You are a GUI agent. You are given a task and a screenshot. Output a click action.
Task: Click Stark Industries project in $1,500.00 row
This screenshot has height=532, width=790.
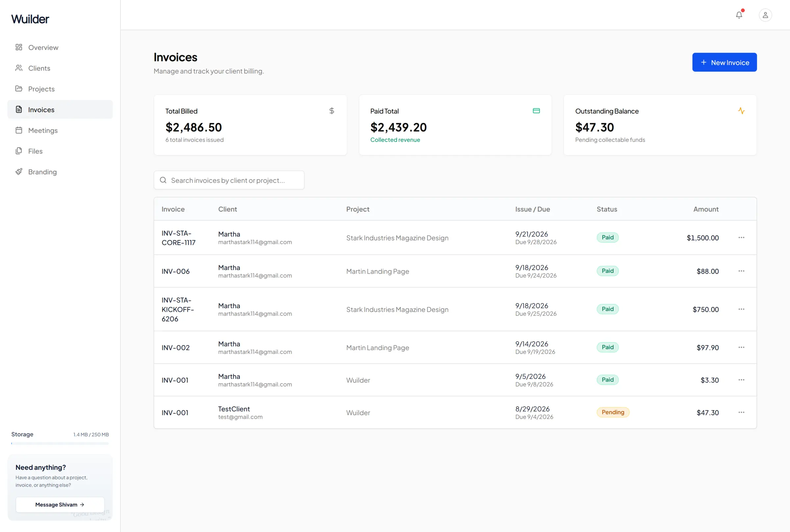coord(397,238)
